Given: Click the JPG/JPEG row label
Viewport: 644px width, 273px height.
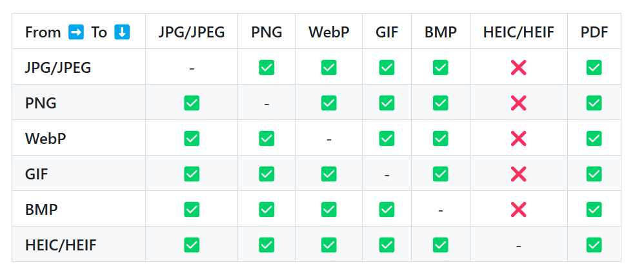Looking at the screenshot, I should [58, 67].
